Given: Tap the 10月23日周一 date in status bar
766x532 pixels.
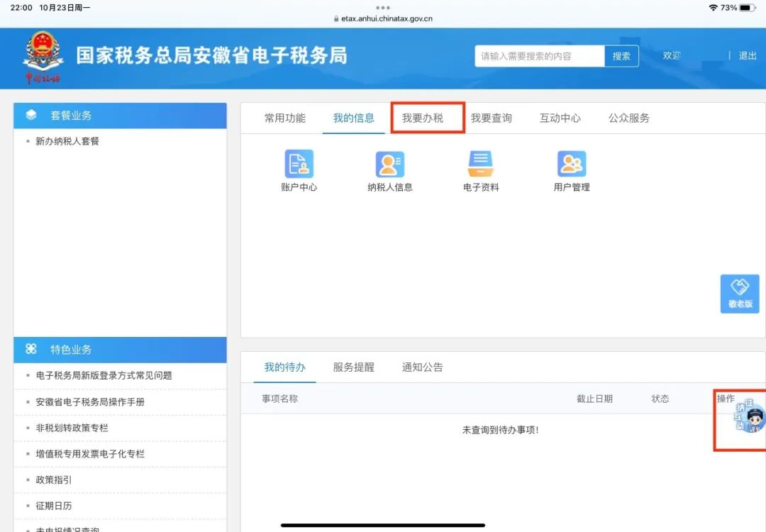Looking at the screenshot, I should (65, 8).
